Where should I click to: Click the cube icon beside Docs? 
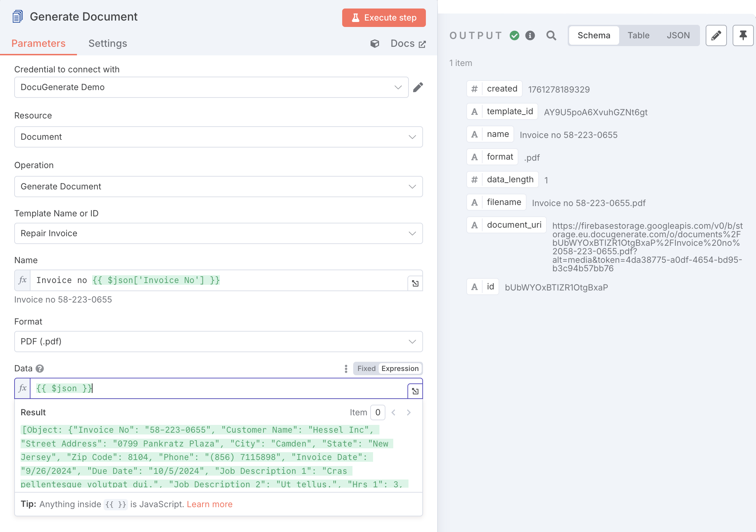[375, 44]
